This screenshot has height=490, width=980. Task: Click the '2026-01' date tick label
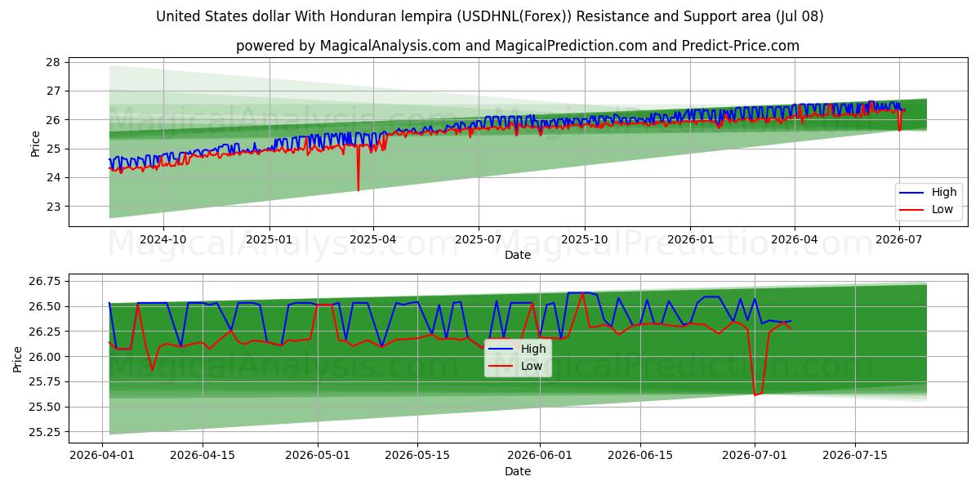tap(690, 239)
